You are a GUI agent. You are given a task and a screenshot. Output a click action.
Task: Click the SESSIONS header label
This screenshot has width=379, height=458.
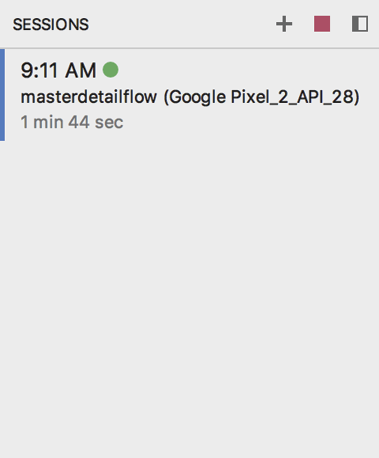point(51,24)
